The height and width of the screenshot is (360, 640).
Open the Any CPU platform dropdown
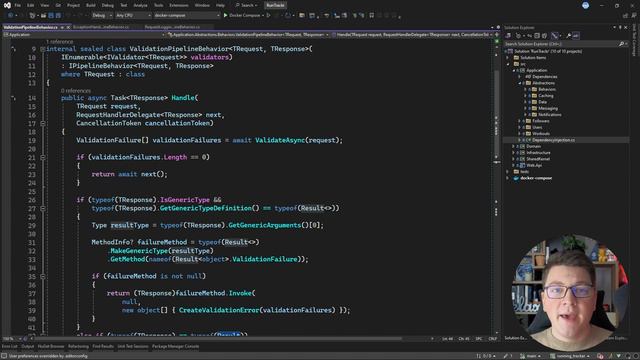[x=133, y=16]
